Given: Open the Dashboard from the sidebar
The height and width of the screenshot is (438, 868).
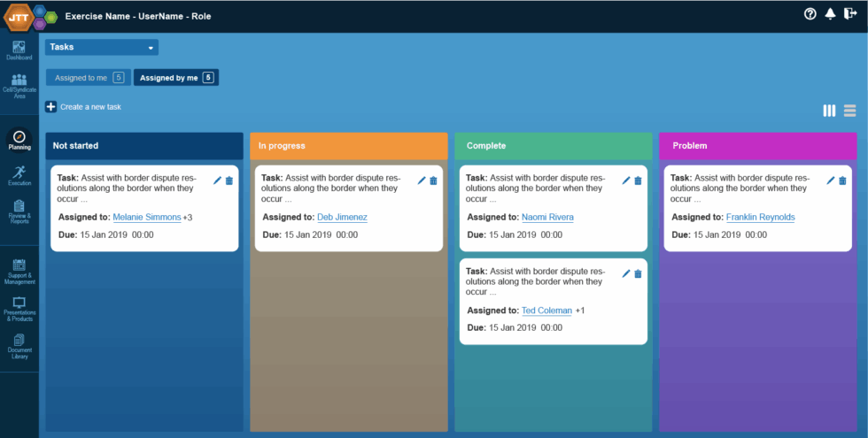Looking at the screenshot, I should click(x=19, y=50).
